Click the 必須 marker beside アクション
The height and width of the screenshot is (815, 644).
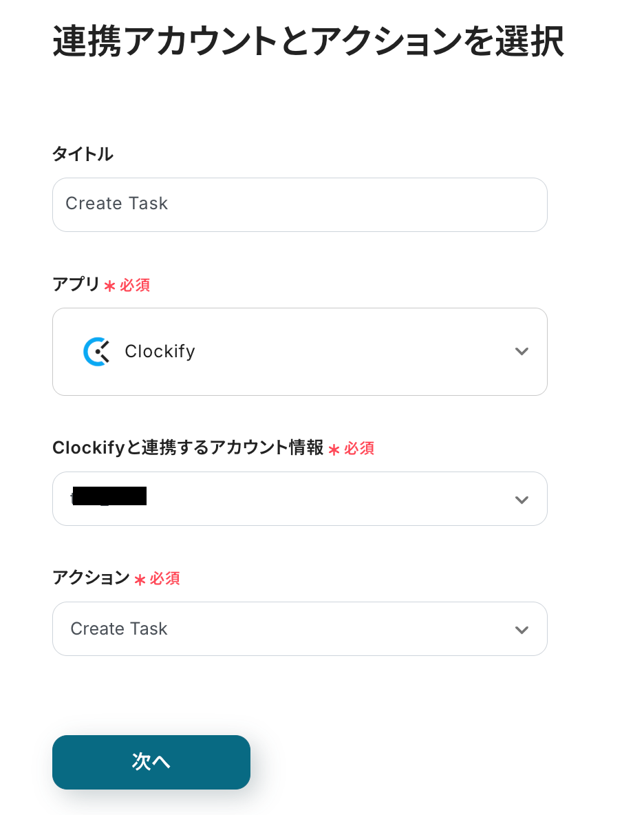click(165, 579)
